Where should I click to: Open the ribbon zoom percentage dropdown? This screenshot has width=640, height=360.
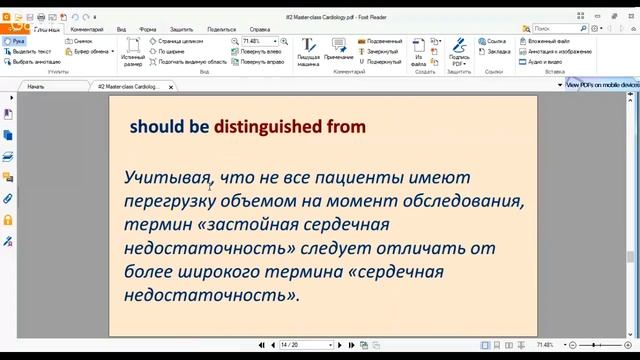[275, 41]
